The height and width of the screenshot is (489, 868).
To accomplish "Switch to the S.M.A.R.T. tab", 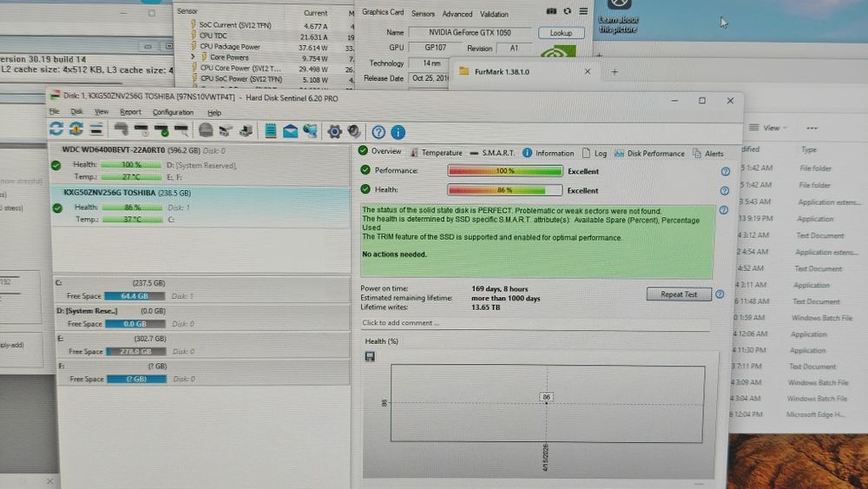I will pyautogui.click(x=492, y=152).
